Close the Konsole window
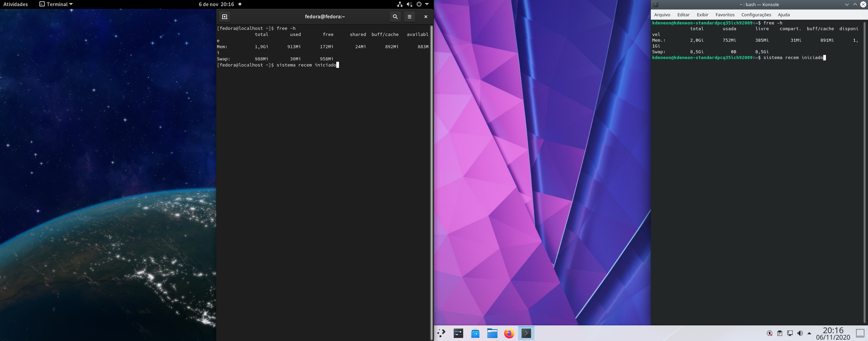The height and width of the screenshot is (341, 868). click(863, 4)
